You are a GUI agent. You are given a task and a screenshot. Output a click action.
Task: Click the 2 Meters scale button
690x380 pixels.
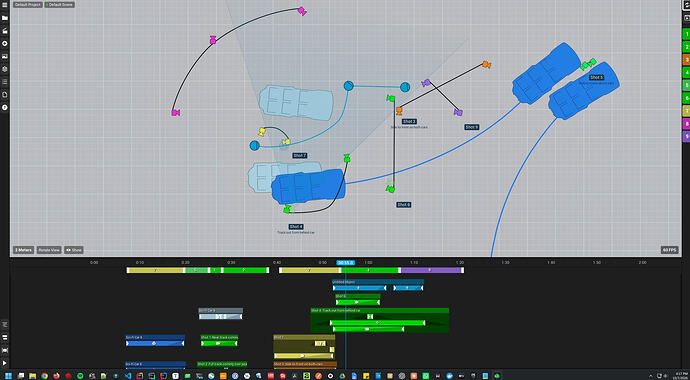pyautogui.click(x=24, y=250)
